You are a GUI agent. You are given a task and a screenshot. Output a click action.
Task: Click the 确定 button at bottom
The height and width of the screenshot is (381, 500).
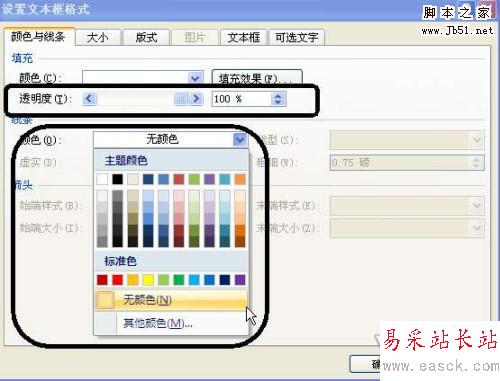(365, 364)
